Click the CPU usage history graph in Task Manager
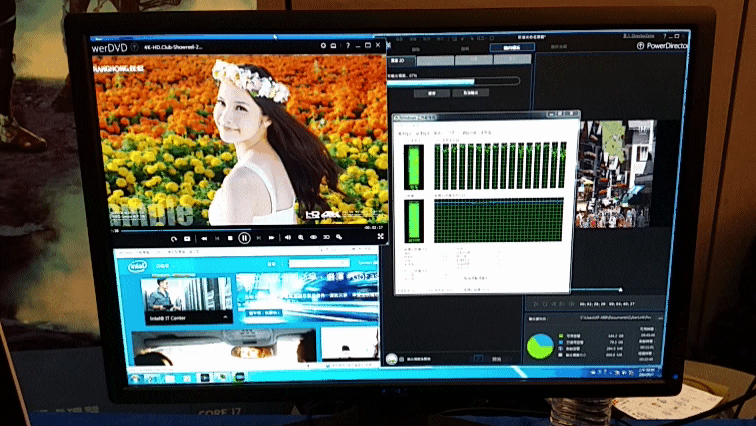The width and height of the screenshot is (756, 426). point(500,165)
